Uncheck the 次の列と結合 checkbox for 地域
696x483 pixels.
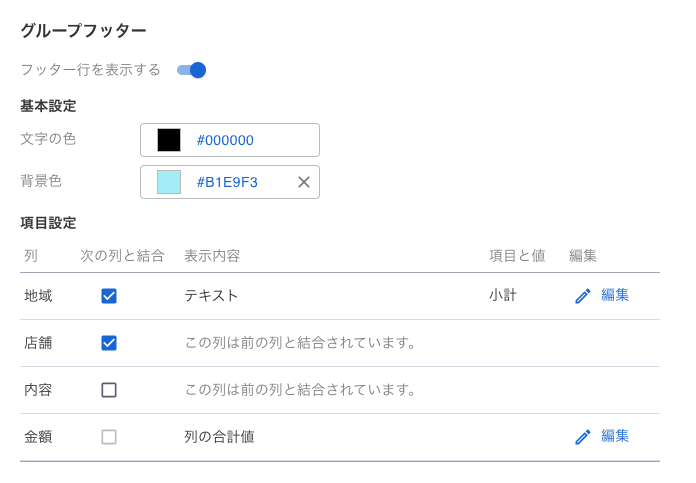point(109,296)
